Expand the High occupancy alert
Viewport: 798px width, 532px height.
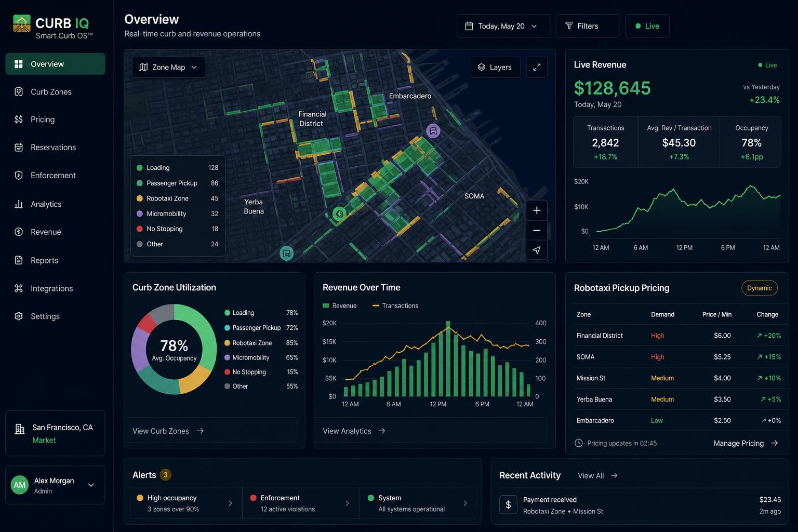click(186, 503)
